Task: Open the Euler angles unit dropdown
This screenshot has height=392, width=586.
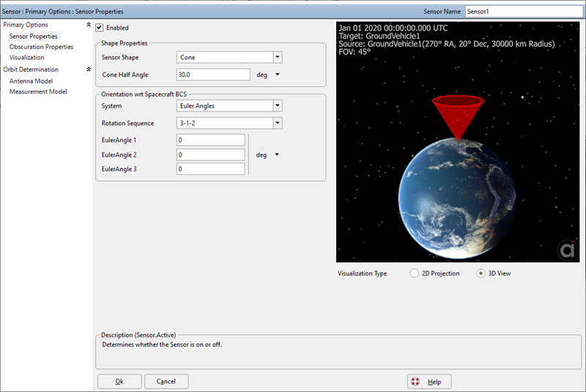Action: 277,155
